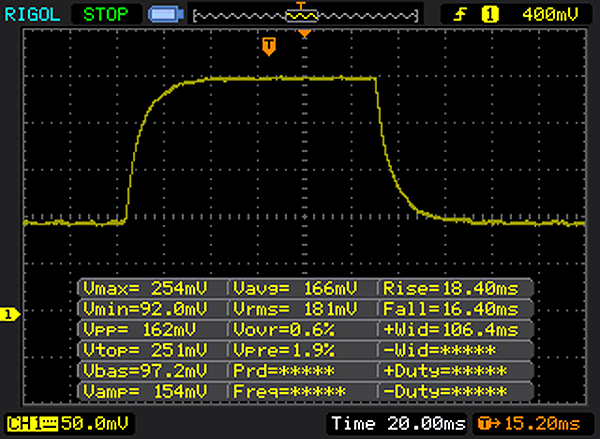Click the CH1 DC coupling indicator
The height and width of the screenshot is (439, 600).
coord(33,424)
